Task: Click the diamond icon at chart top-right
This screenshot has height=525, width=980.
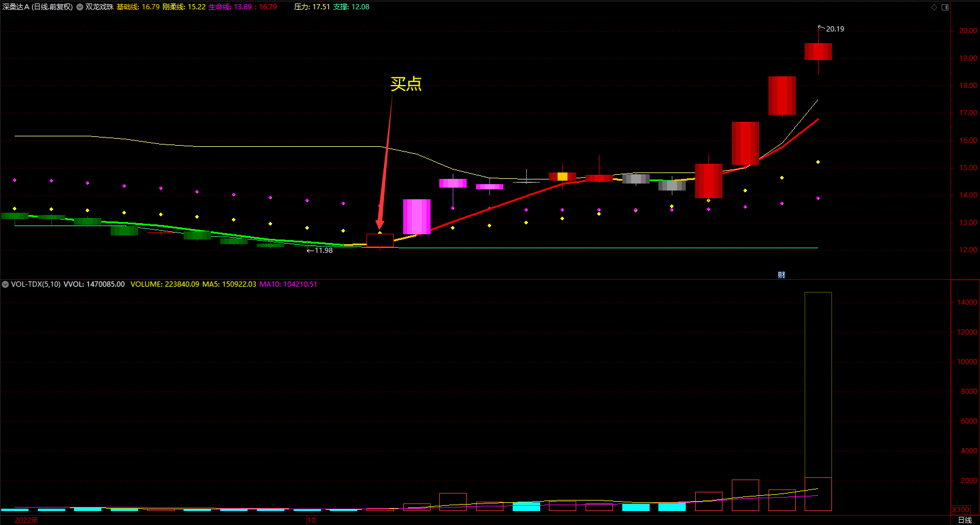Action: pos(934,7)
